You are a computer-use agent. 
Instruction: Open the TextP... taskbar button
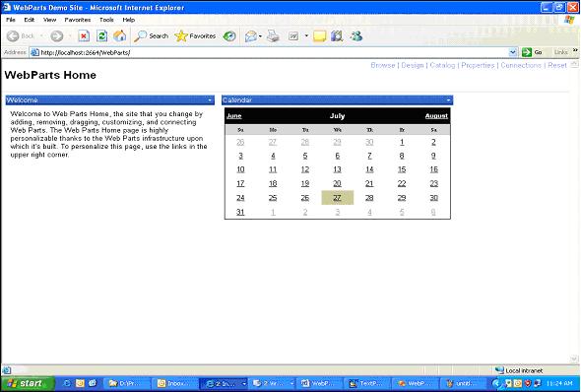pyautogui.click(x=367, y=383)
